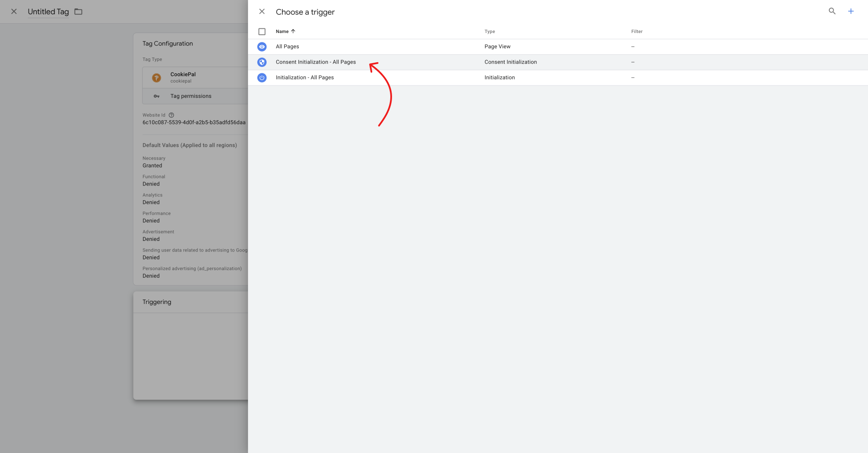Select the All Pages trigger row
This screenshot has width=868, height=453.
pyautogui.click(x=287, y=47)
